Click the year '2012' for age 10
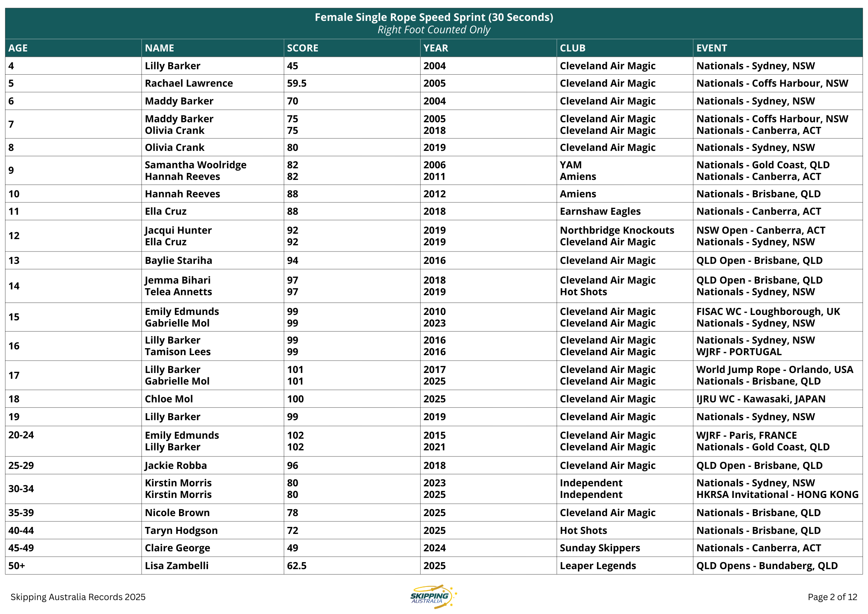Viewport: 868px width, 614px height. coord(435,194)
